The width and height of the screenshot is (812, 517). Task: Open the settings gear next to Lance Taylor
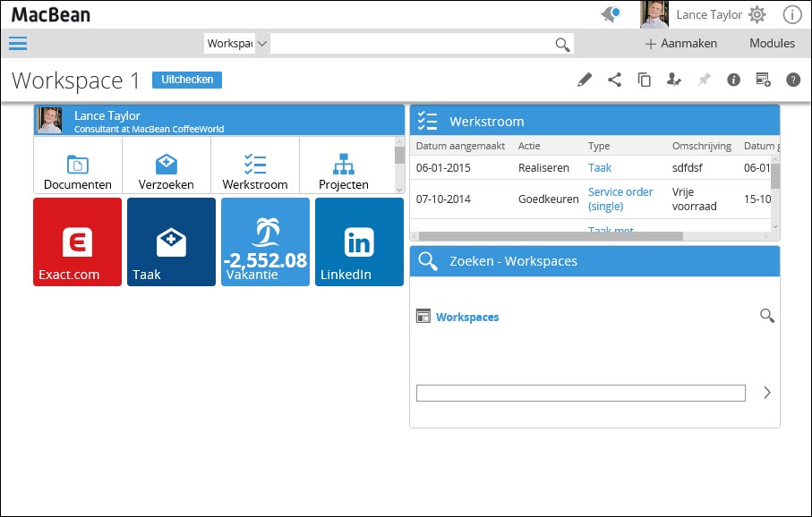coord(756,14)
